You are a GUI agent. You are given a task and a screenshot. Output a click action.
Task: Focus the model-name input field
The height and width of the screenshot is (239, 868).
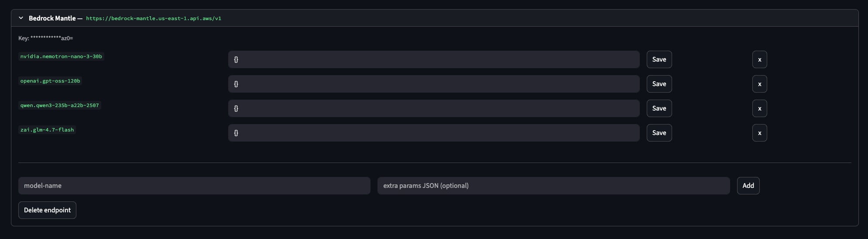(194, 186)
